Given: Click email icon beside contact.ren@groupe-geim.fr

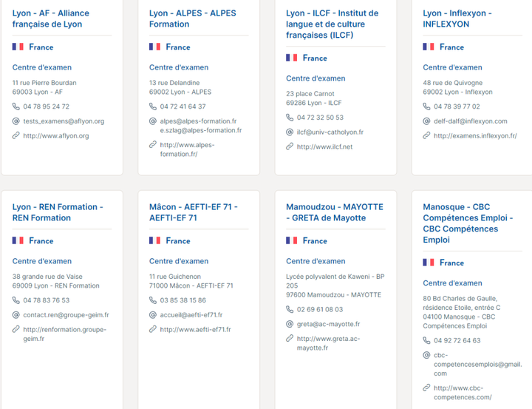Looking at the screenshot, I should [16, 315].
